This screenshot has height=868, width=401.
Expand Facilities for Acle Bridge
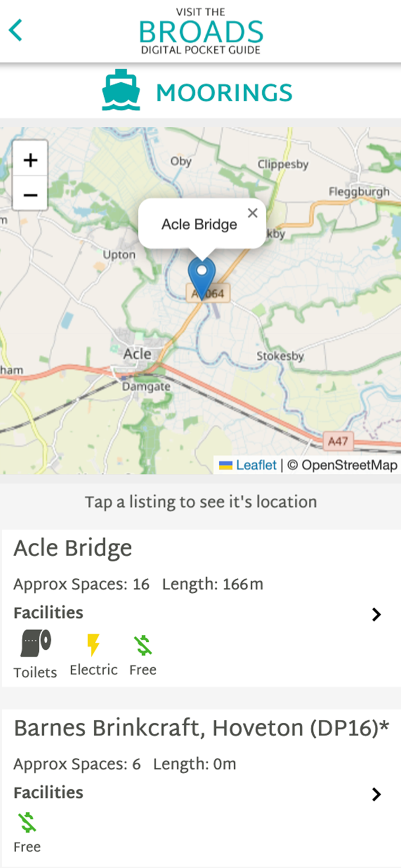(x=377, y=615)
